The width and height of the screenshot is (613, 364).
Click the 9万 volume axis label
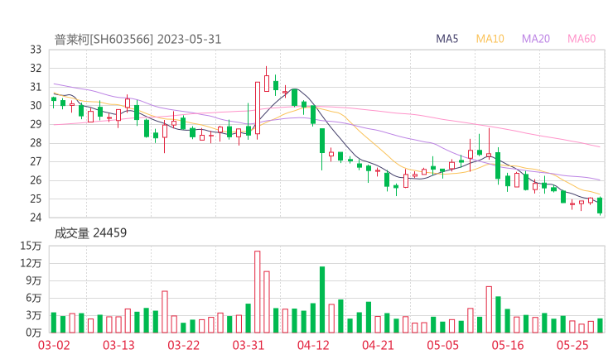pos(34,280)
